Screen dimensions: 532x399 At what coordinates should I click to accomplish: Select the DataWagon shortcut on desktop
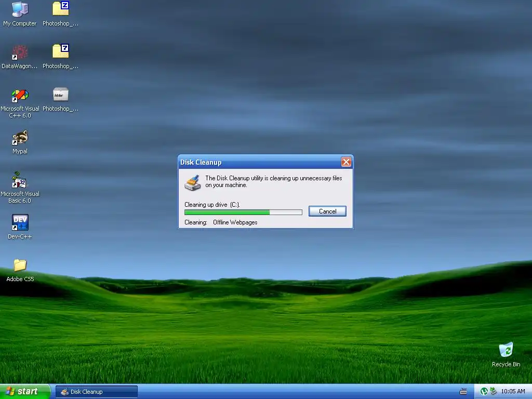(20, 57)
